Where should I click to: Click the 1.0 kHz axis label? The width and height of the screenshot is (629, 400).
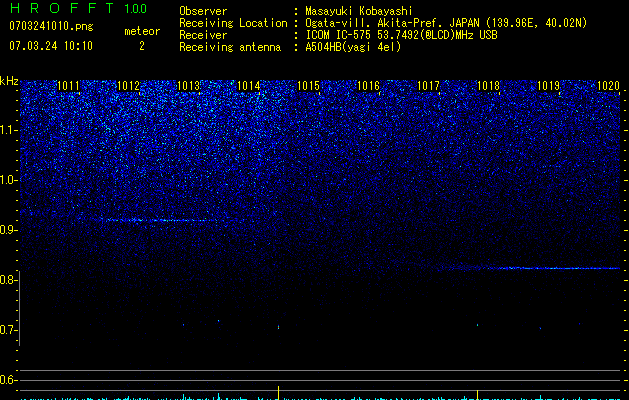coord(9,180)
